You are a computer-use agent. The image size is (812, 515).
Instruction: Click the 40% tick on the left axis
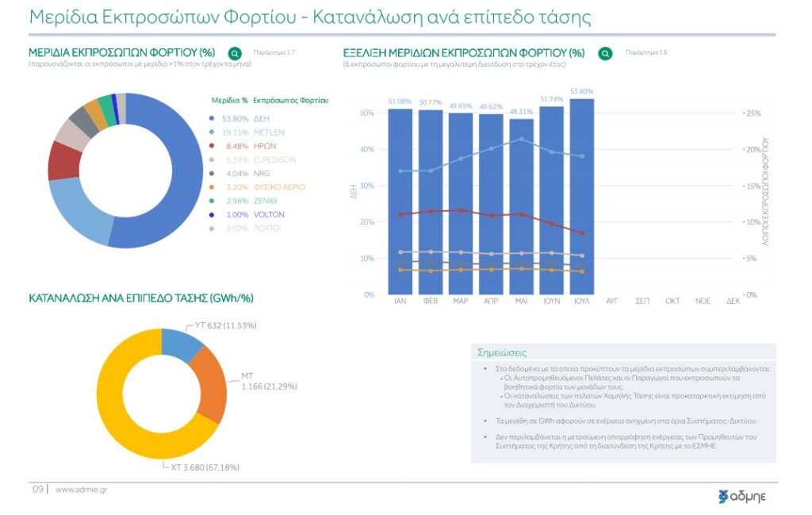point(367,149)
